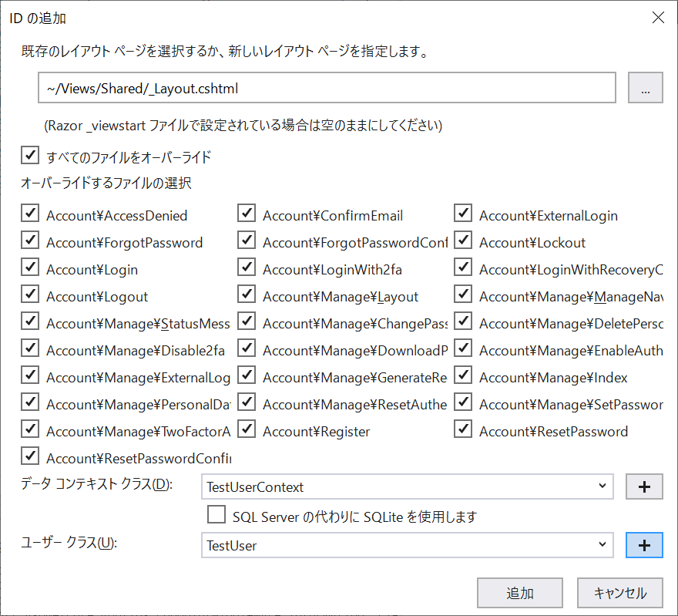Click the plus button beside data context class

[x=644, y=486]
